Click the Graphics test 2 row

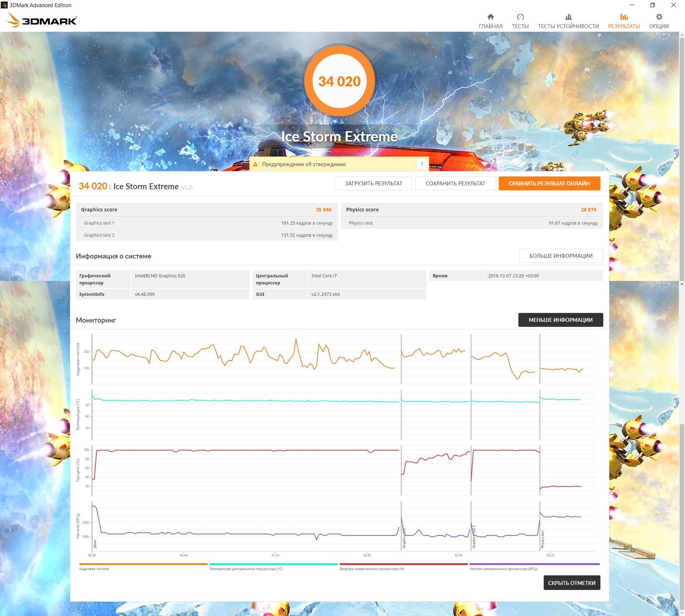tap(207, 235)
